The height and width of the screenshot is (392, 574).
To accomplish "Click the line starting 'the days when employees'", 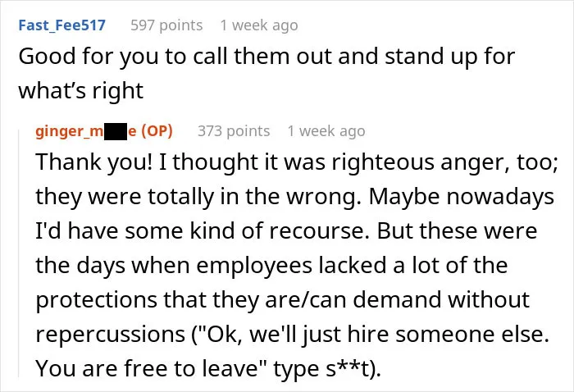I will (x=271, y=266).
